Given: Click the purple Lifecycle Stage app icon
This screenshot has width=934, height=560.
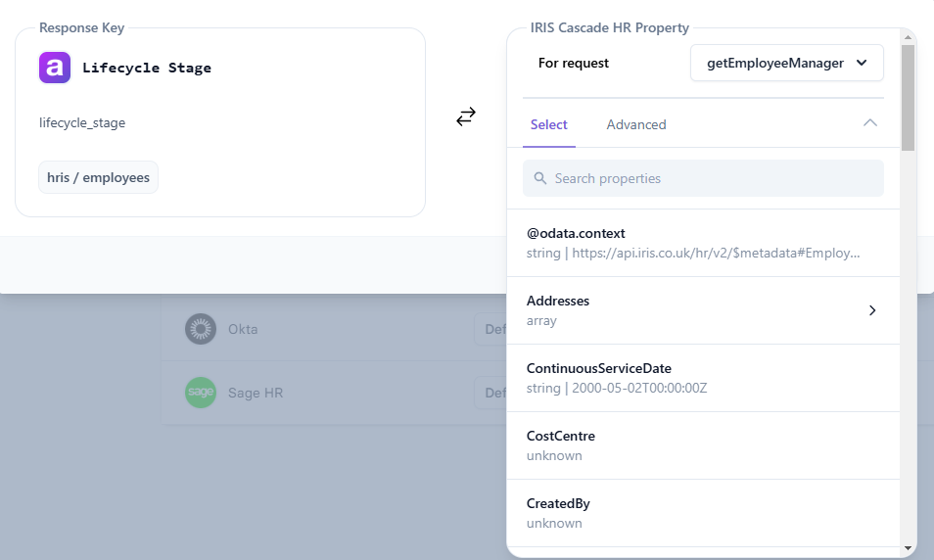Looking at the screenshot, I should point(55,68).
